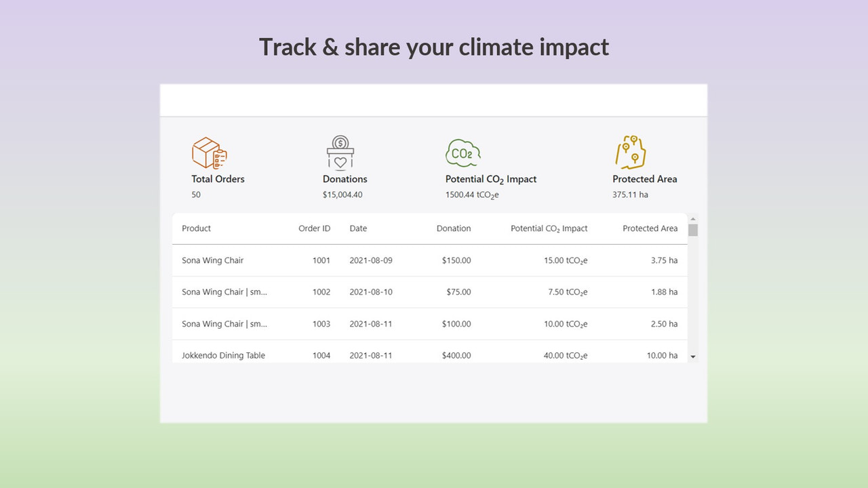This screenshot has height=488, width=868.
Task: Click the Total Orders count of 50
Action: [x=196, y=195]
